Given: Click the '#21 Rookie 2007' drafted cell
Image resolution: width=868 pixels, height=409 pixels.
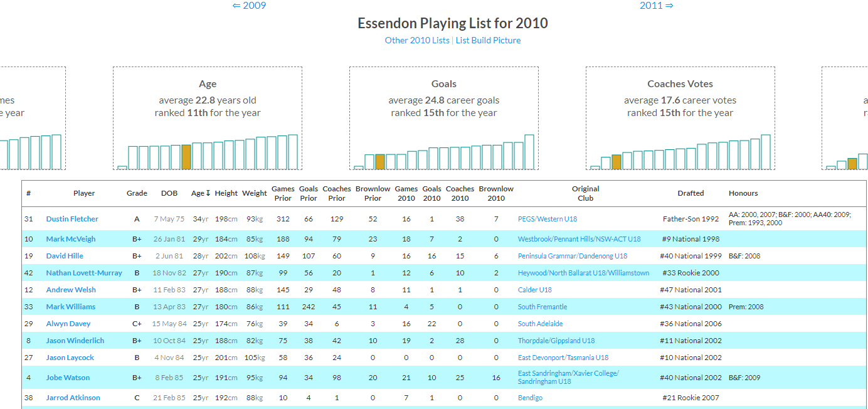Looking at the screenshot, I should (691, 398).
